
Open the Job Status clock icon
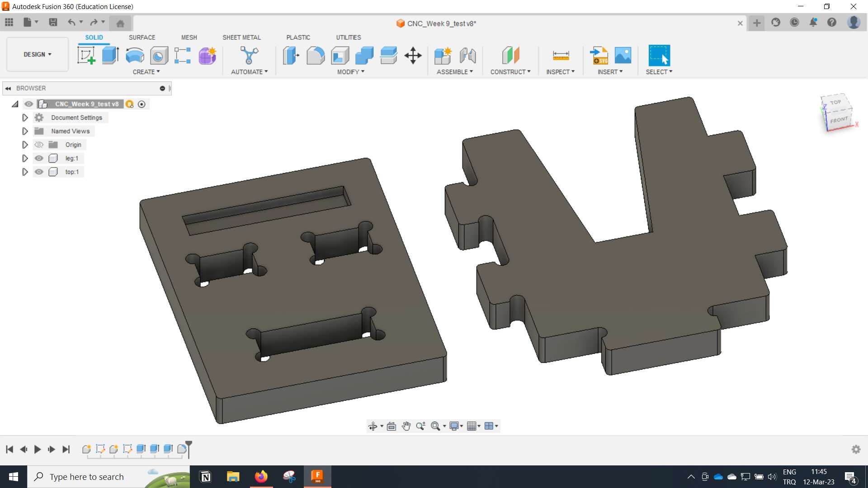pyautogui.click(x=794, y=22)
